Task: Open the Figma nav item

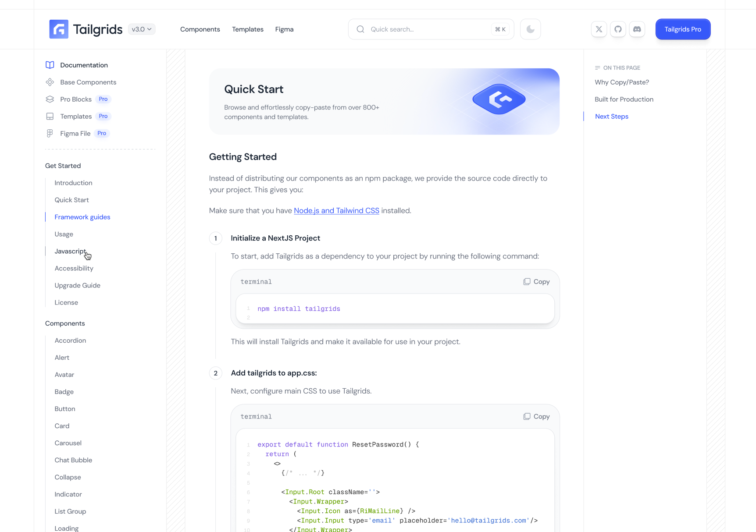Action: (284, 29)
